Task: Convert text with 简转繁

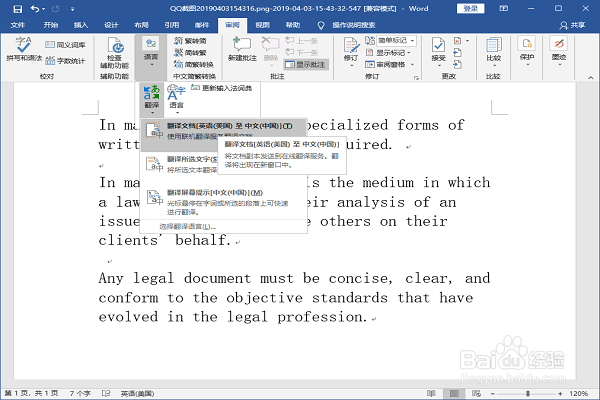Action: (x=190, y=52)
